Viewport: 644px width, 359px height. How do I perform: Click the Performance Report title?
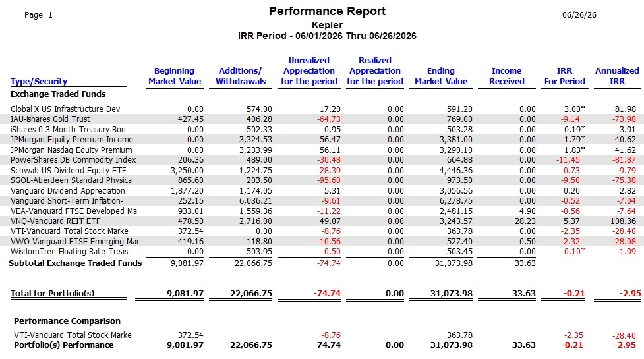pos(328,11)
